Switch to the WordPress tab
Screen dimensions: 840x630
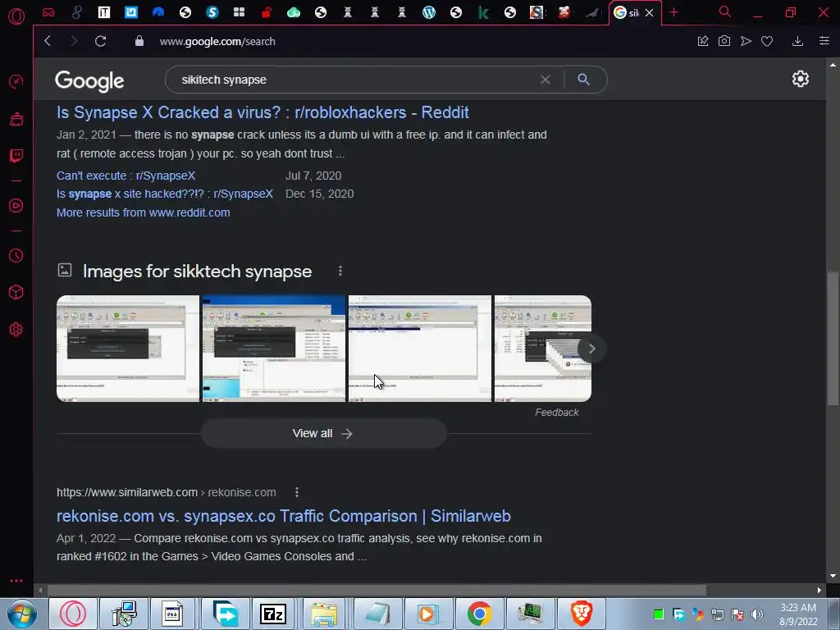coord(428,12)
